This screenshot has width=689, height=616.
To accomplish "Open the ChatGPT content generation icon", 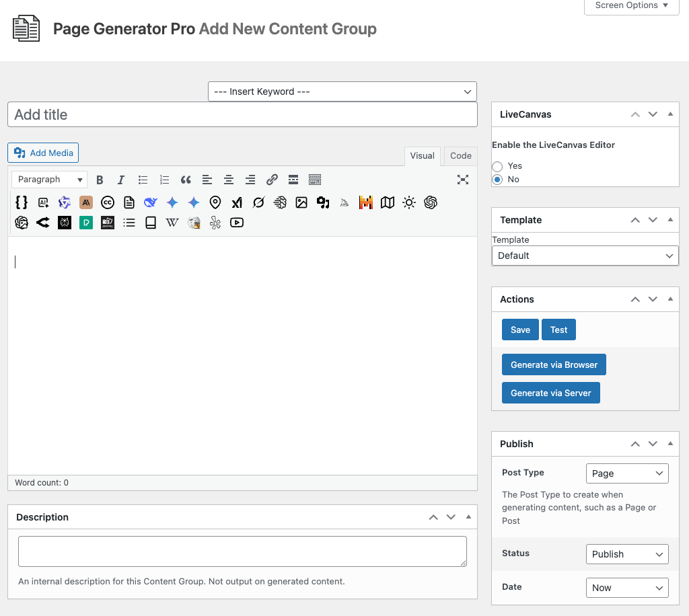I will coord(431,202).
